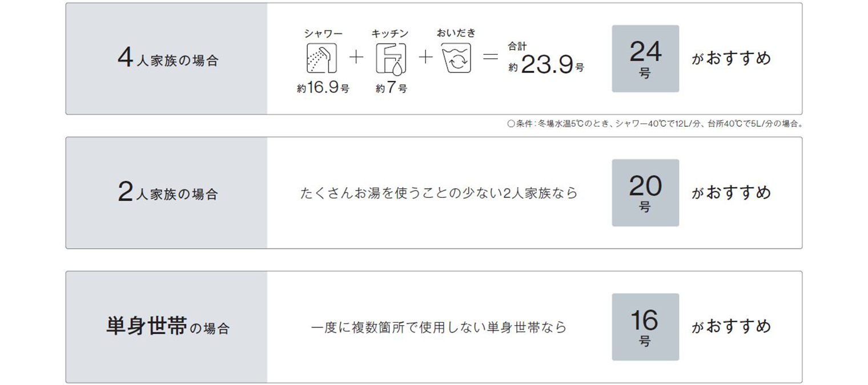Click the shower head icon
868x385 pixels.
[x=323, y=59]
